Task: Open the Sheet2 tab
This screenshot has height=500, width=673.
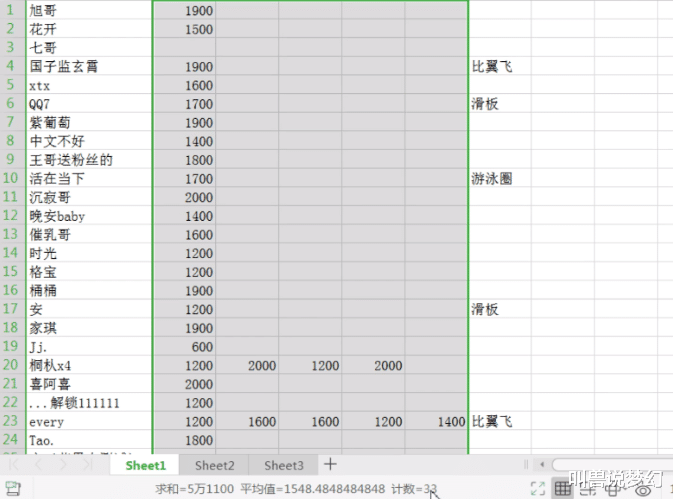Action: click(x=214, y=466)
